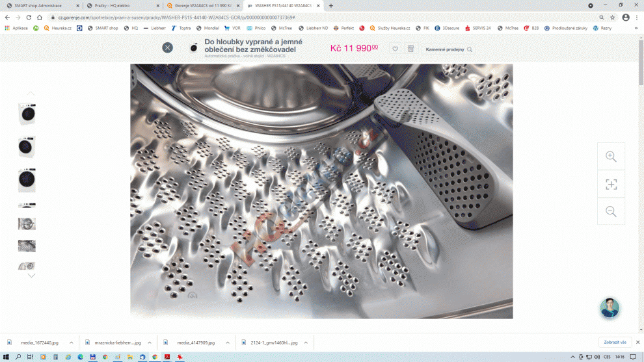Open Windows taskbar search

click(18, 357)
